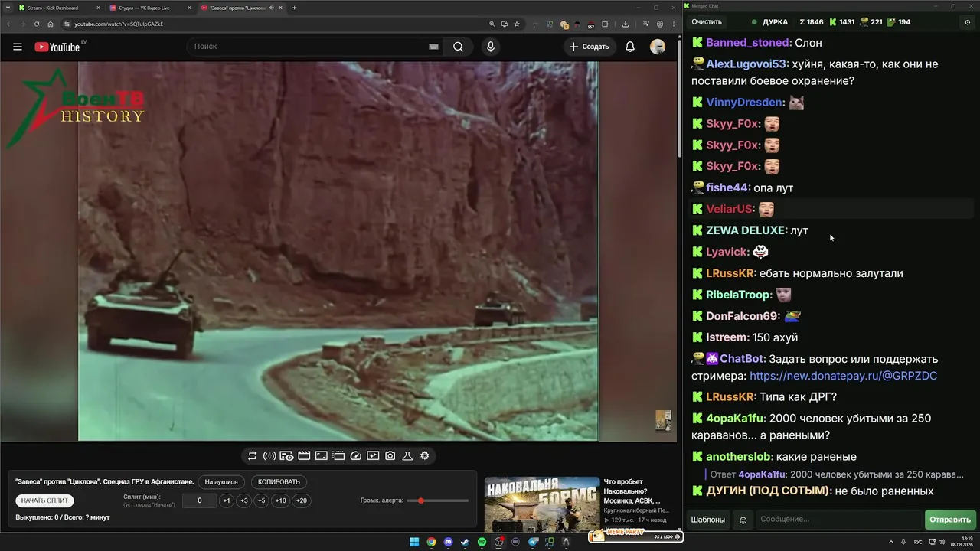Add +1 minute to split
Screen dimensions: 980x551
pyautogui.click(x=227, y=500)
